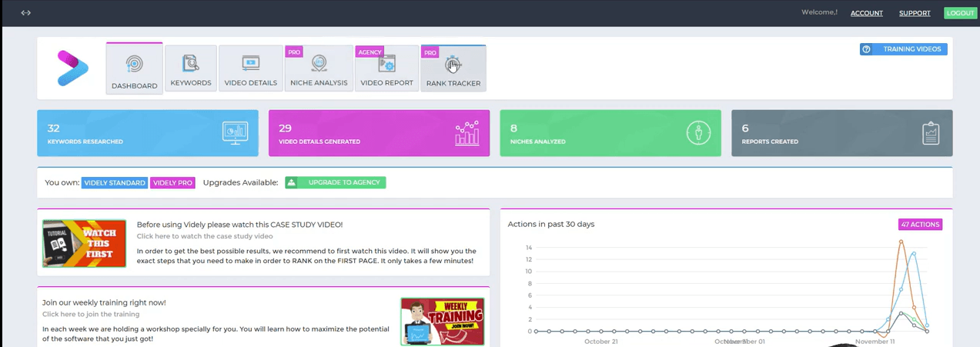The image size is (980, 347).
Task: Toggle the sidebar expand arrows icon
Action: click(26, 13)
